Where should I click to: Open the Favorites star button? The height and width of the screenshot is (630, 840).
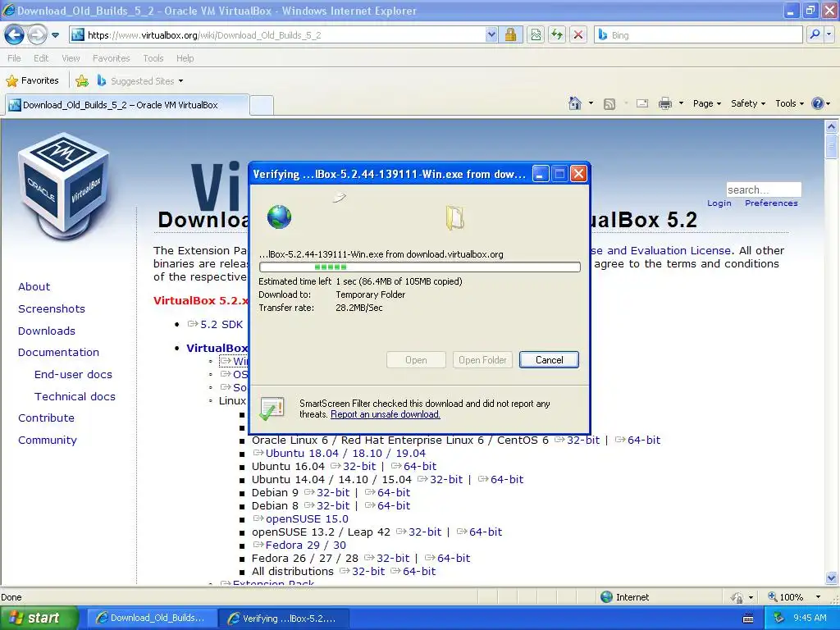coord(32,81)
